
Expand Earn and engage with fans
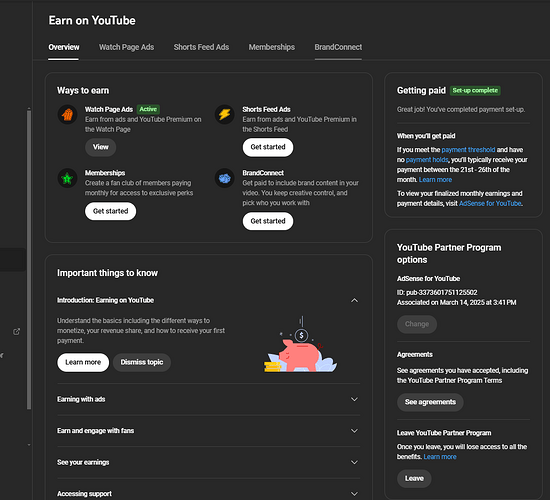coord(208,431)
